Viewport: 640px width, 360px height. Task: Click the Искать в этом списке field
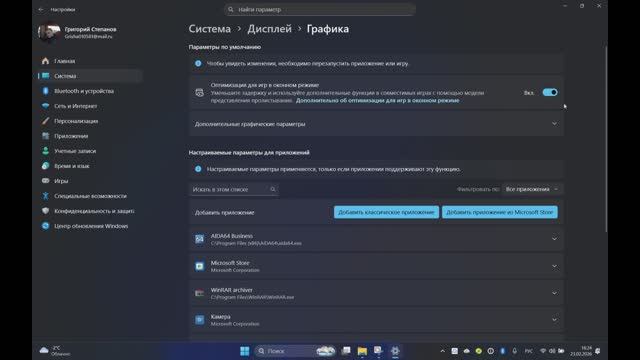234,189
